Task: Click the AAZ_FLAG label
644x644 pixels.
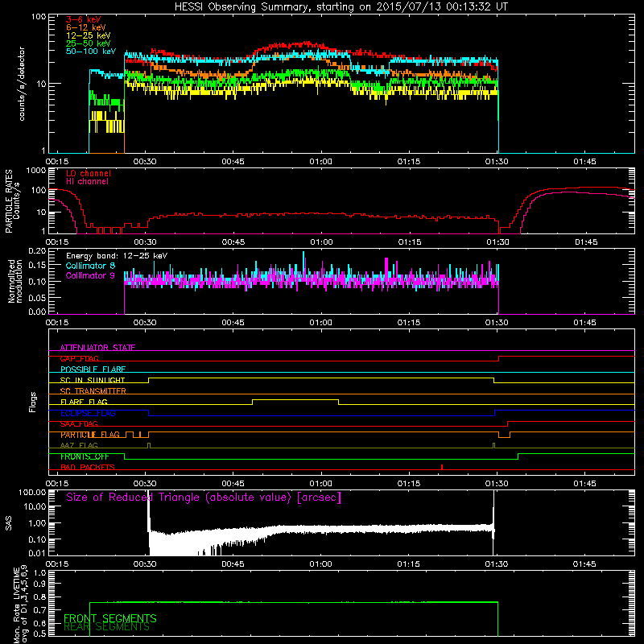Action: [x=79, y=446]
